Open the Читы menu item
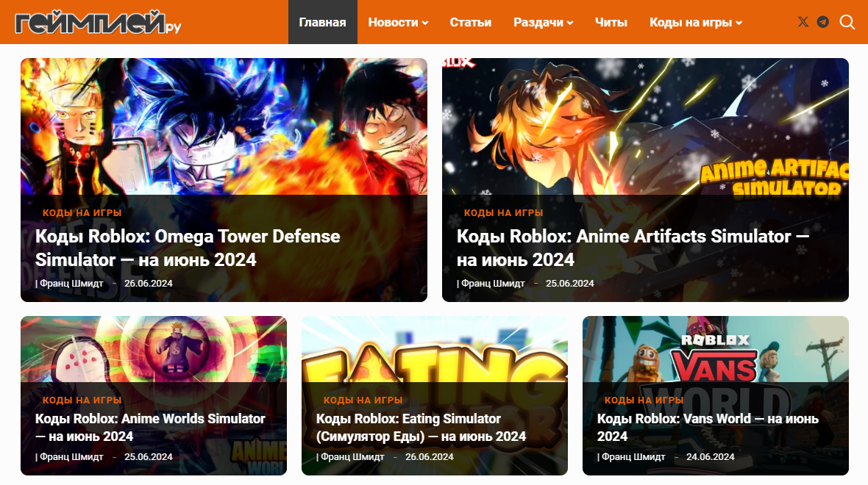 611,22
